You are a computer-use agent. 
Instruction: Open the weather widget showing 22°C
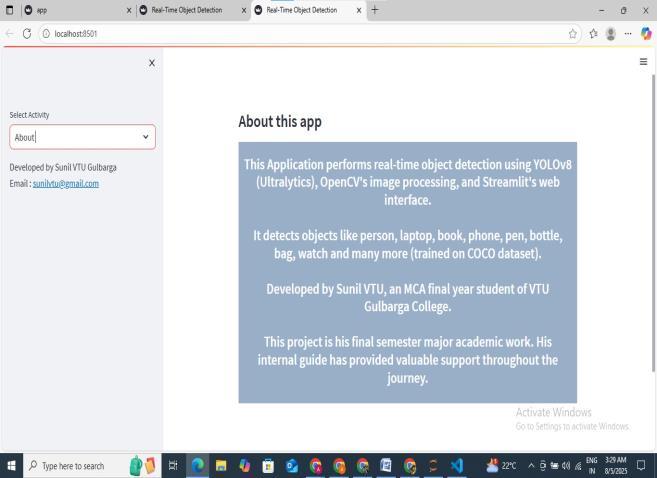pyautogui.click(x=501, y=465)
